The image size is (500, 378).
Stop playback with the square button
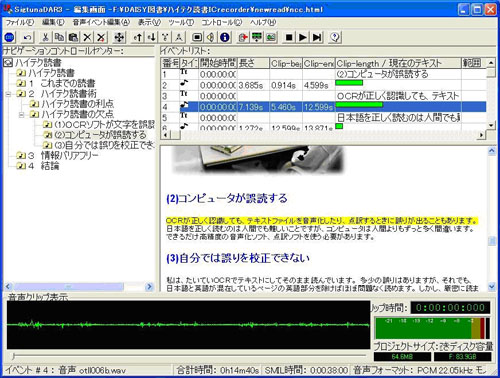pyautogui.click(x=289, y=37)
